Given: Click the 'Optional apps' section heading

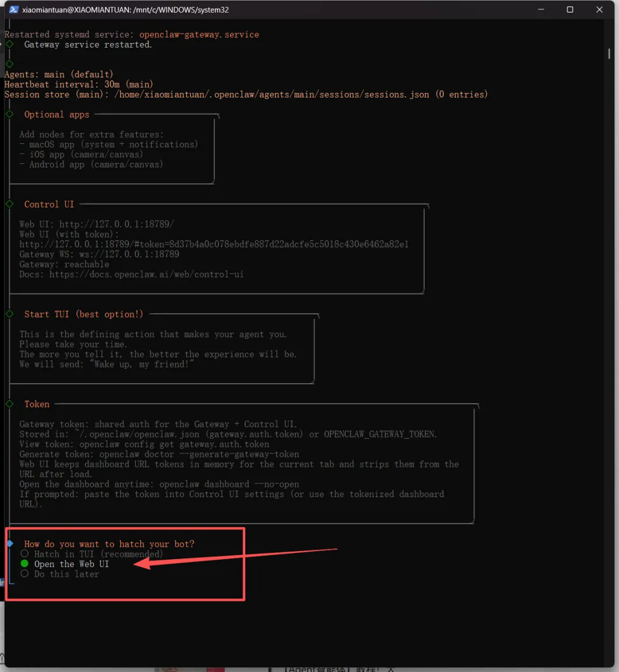Looking at the screenshot, I should (x=57, y=115).
